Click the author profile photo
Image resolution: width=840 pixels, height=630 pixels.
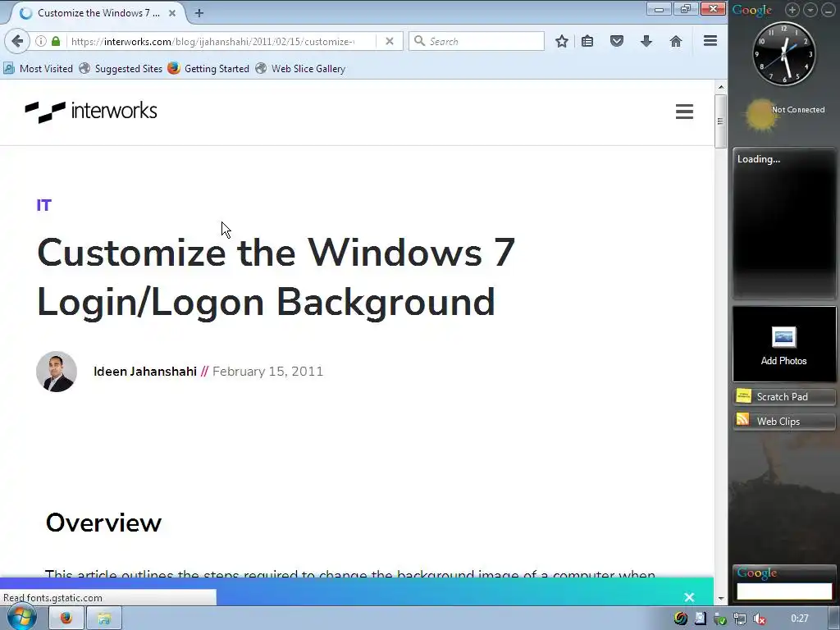tap(57, 372)
